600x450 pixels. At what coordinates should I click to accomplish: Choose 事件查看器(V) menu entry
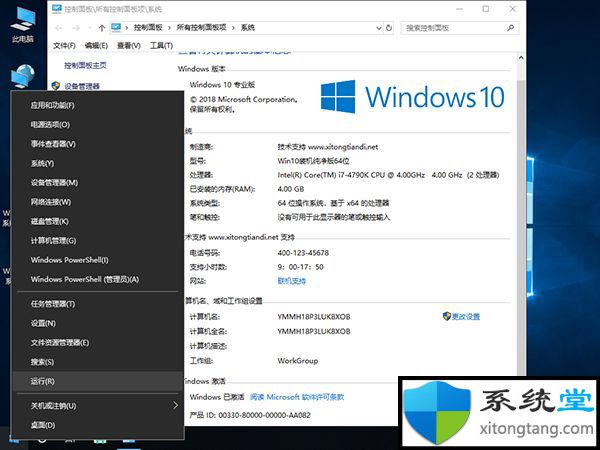point(98,144)
